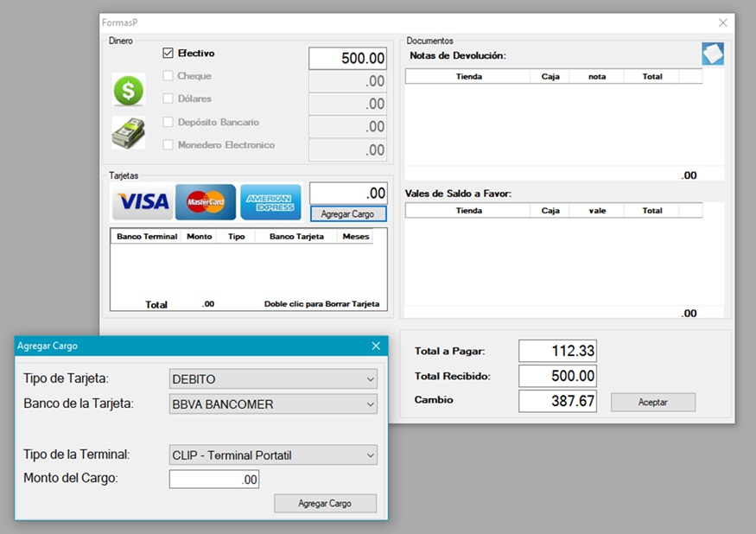756x534 pixels.
Task: Click the green dollar sign icon
Action: (x=129, y=90)
